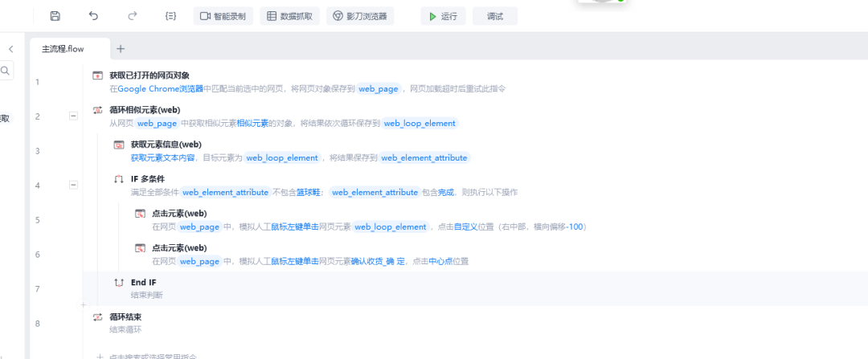The height and width of the screenshot is (359, 868).
Task: Click the 获取已打开的网页对象 step icon
Action: click(97, 75)
